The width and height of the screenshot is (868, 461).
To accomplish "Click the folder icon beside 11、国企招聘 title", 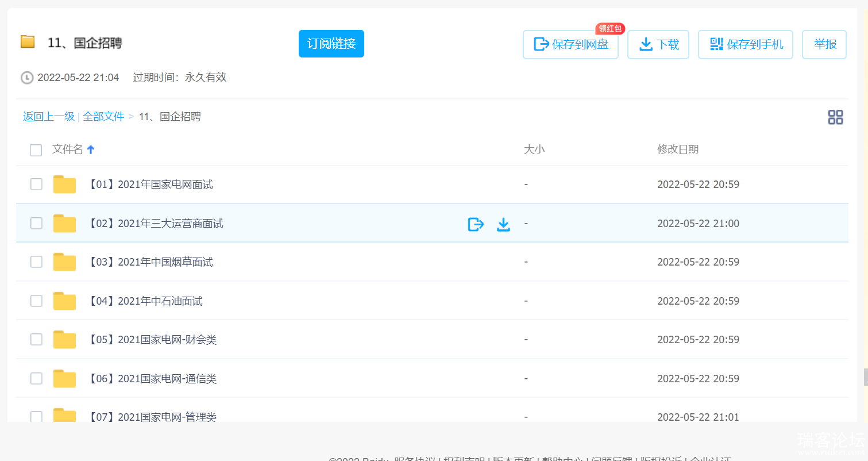I will 28,41.
